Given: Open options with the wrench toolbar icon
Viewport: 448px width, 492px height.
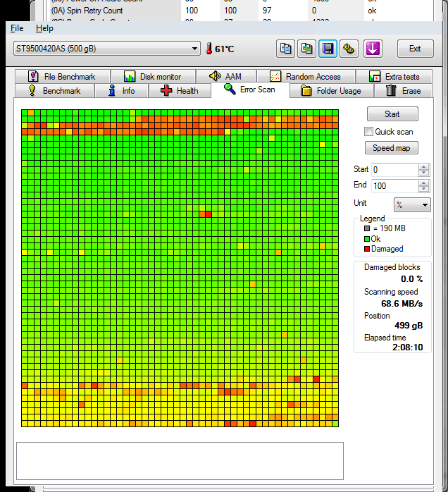Looking at the screenshot, I should point(349,49).
